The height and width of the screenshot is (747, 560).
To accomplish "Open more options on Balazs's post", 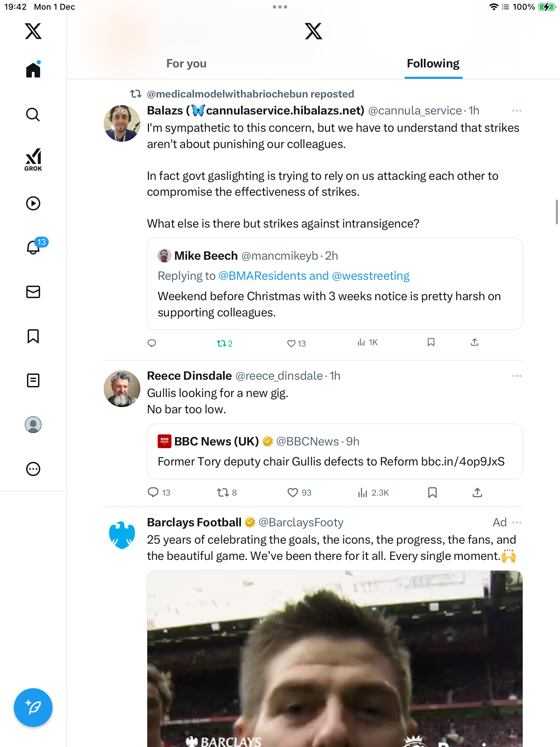I will [516, 111].
